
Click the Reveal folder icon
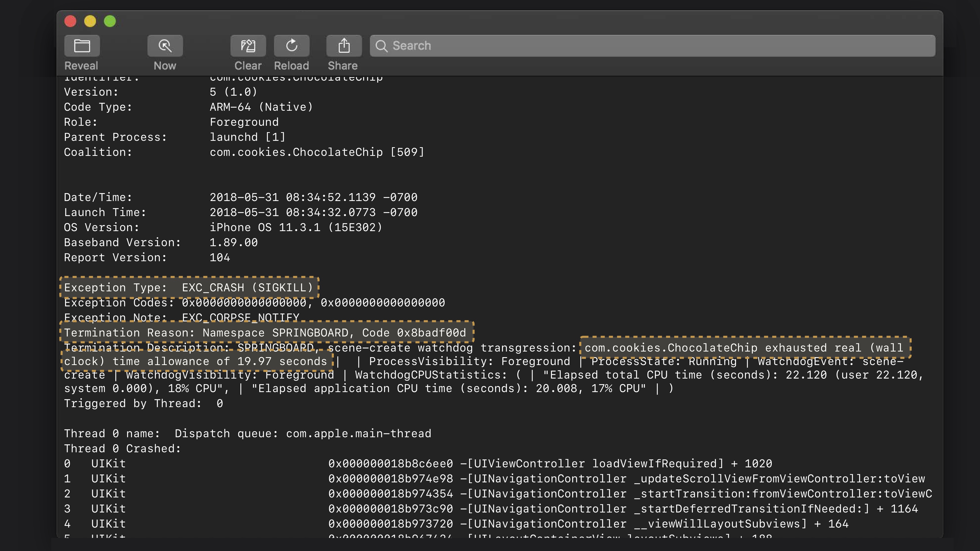82,46
